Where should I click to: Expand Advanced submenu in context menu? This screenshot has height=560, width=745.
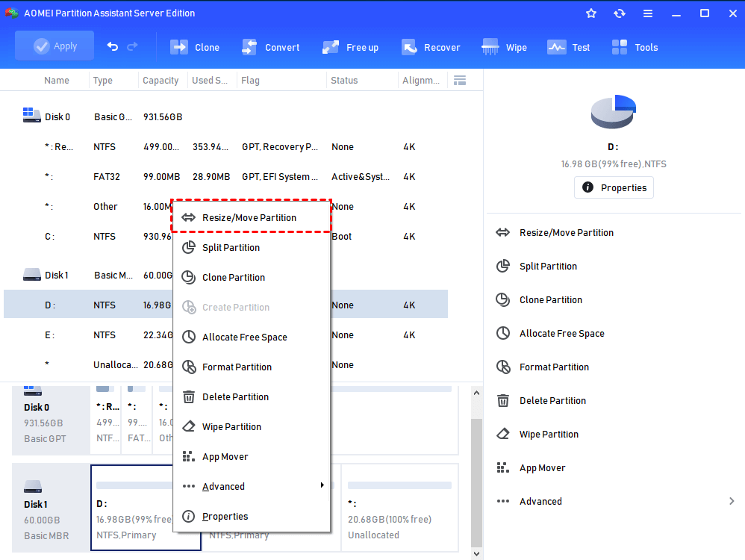coord(251,486)
